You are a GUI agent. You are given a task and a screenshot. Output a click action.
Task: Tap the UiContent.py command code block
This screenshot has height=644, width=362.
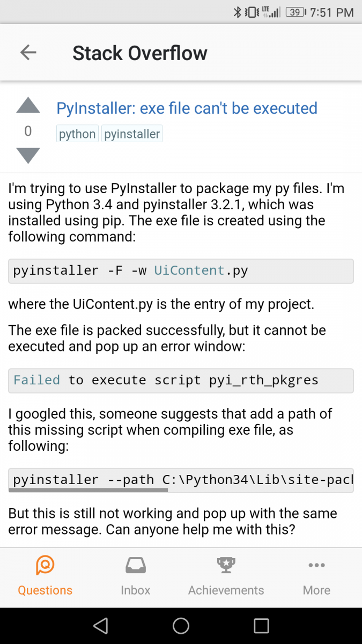click(x=181, y=270)
